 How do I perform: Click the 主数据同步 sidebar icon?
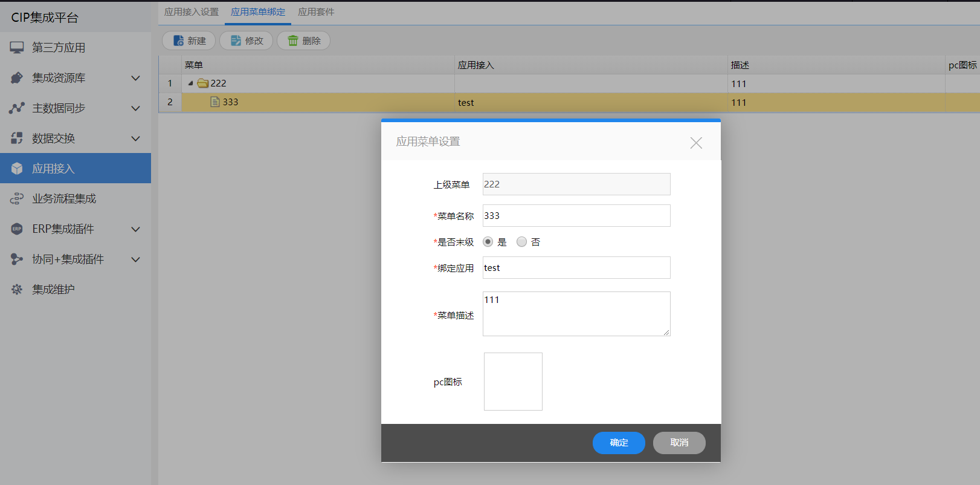click(17, 108)
